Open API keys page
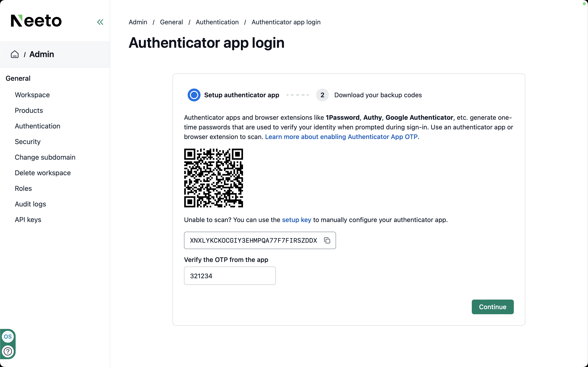Viewport: 588px width, 367px height. point(28,220)
